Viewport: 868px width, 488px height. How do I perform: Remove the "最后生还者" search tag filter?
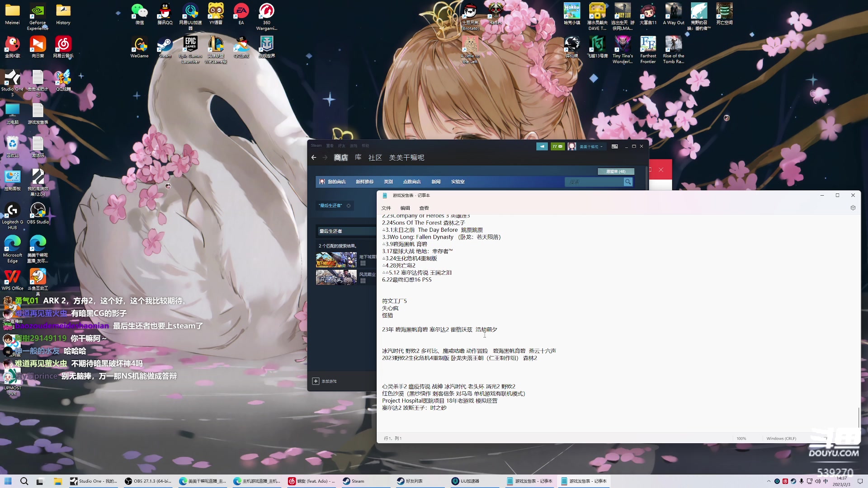pyautogui.click(x=349, y=206)
